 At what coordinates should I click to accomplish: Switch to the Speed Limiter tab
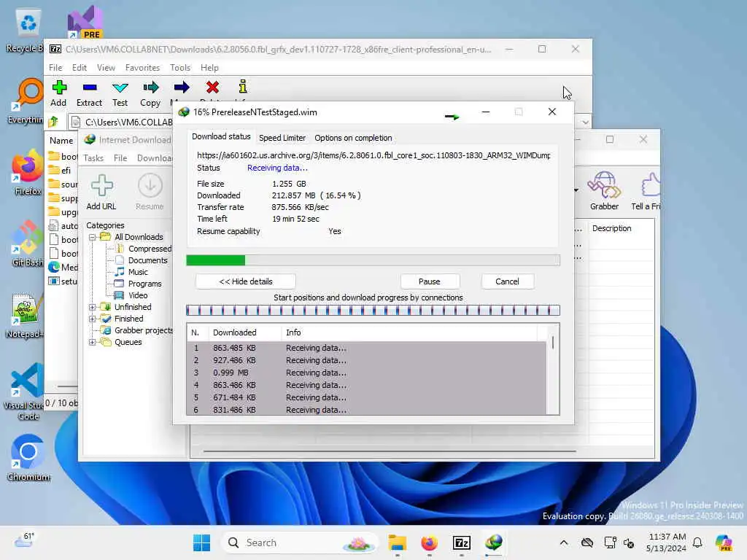point(282,138)
